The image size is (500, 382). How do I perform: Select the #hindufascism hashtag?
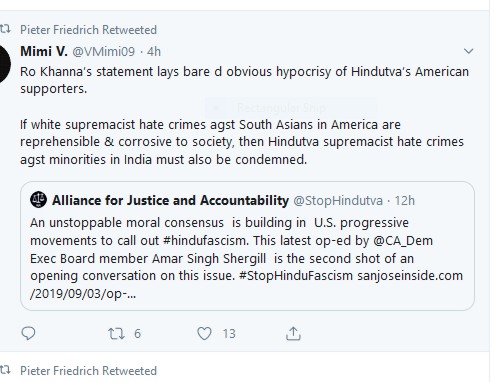[x=206, y=240]
